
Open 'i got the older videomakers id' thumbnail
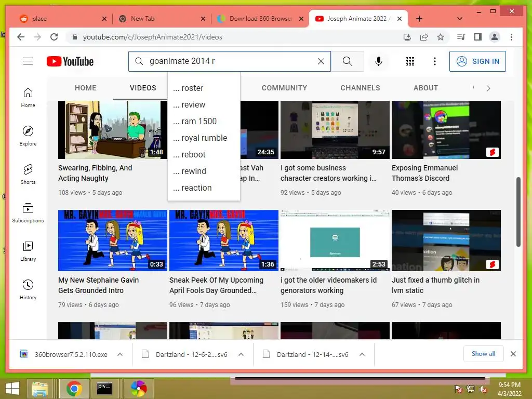(335, 240)
